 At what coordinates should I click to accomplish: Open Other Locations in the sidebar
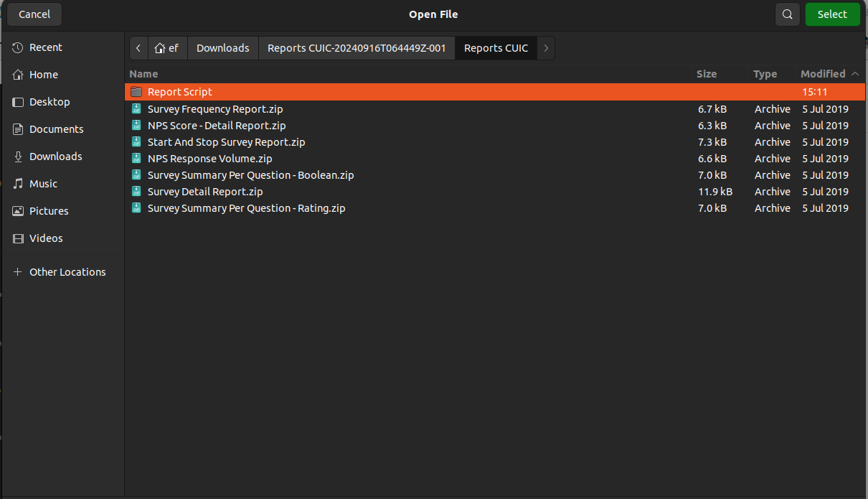point(67,272)
